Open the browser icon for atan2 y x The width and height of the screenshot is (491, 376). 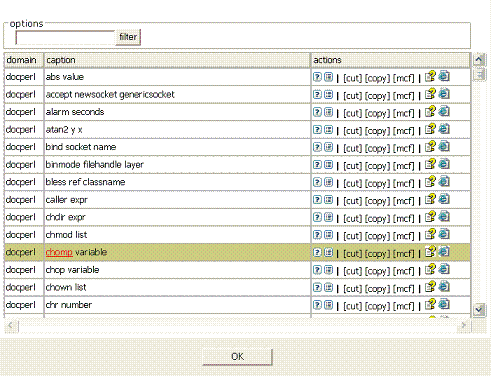tap(444, 129)
